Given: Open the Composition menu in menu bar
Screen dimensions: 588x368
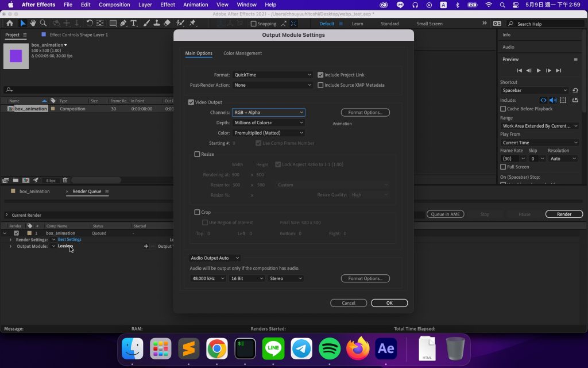Looking at the screenshot, I should pyautogui.click(x=114, y=5).
